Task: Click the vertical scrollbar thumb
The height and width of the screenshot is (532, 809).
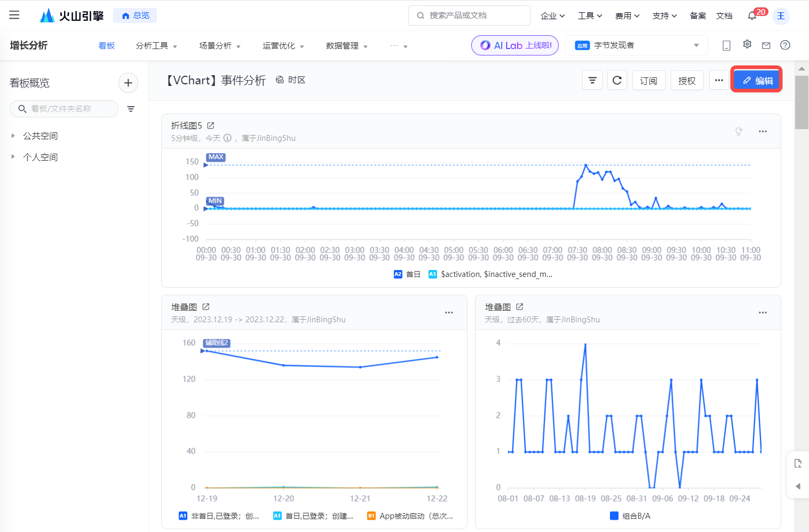Action: tap(802, 102)
